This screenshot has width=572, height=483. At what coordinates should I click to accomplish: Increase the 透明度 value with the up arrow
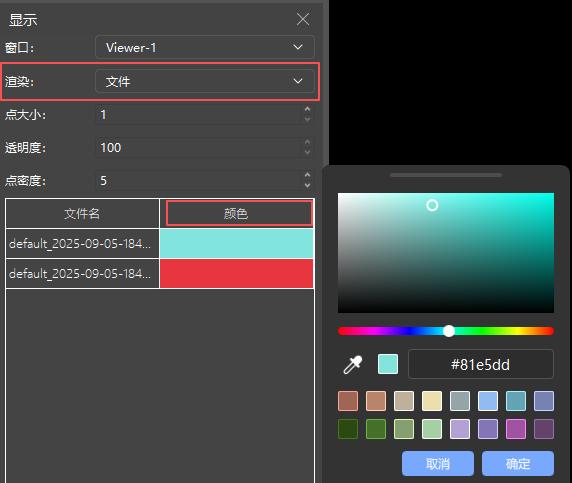coord(307,142)
